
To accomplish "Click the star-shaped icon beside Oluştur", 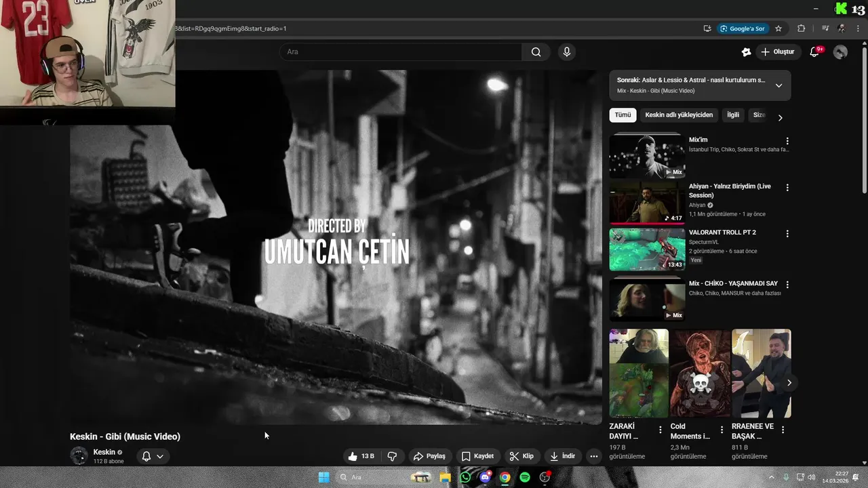I will (x=747, y=52).
